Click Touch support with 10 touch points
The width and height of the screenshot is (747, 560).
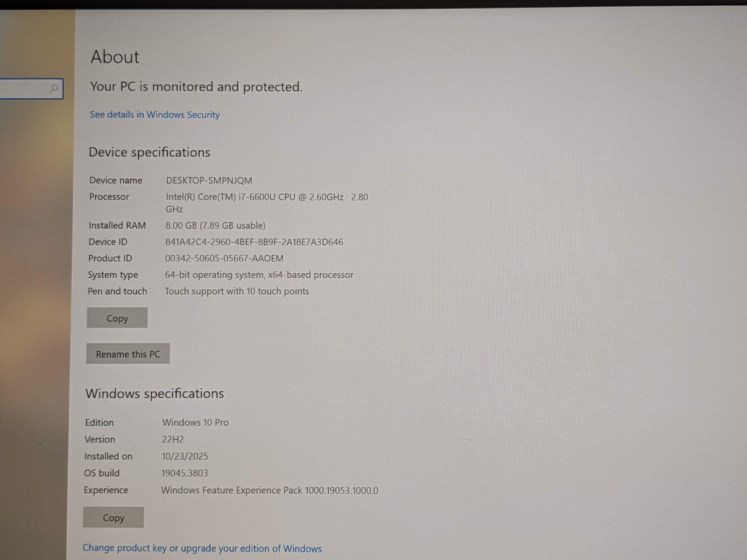click(x=237, y=292)
